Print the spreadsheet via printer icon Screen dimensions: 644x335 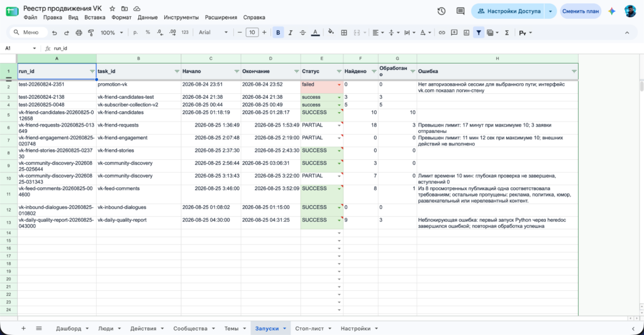coord(79,33)
